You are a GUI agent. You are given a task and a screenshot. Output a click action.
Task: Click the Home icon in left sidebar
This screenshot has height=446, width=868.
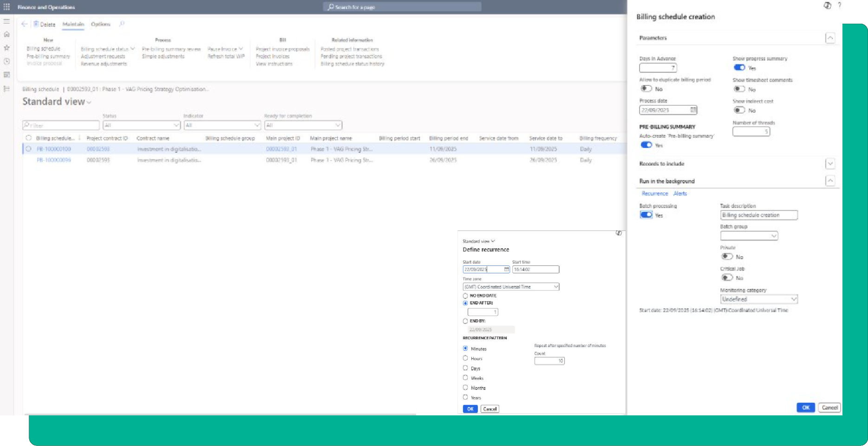pyautogui.click(x=7, y=34)
